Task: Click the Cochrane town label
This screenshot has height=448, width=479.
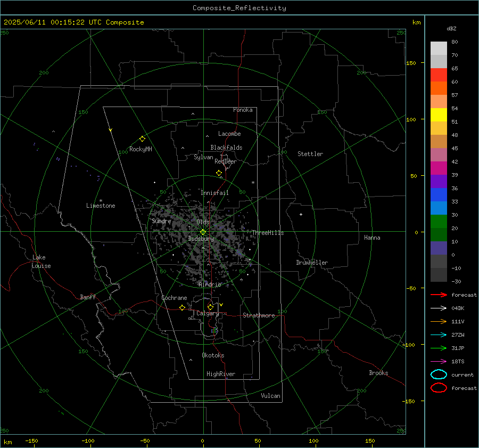Action: (x=174, y=298)
